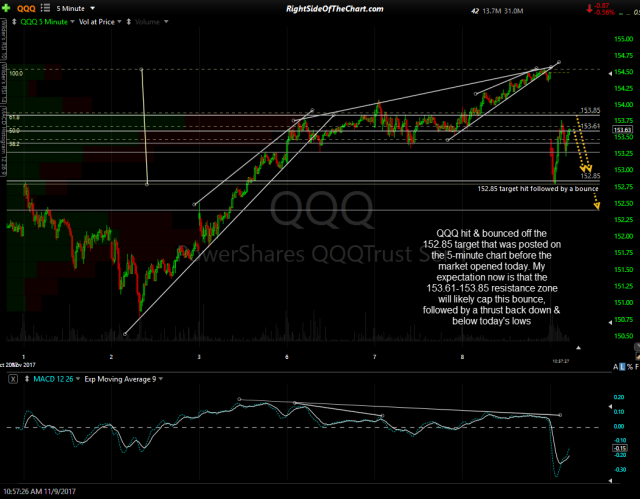The width and height of the screenshot is (640, 499).
Task: Click the MACD 0.00 axis label
Action: (619, 426)
